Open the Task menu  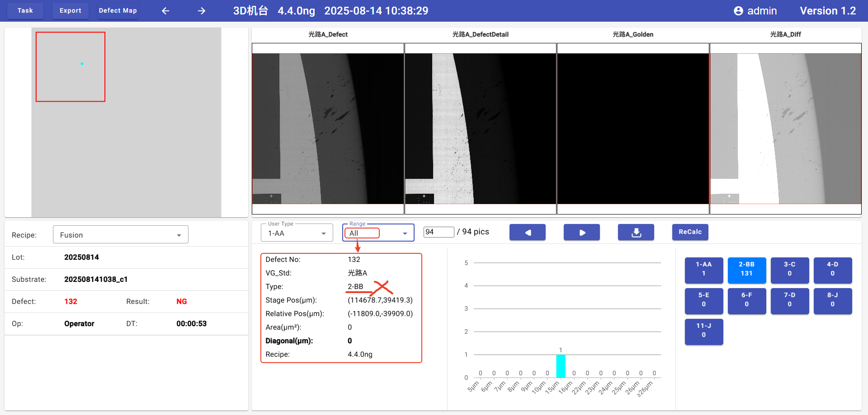pyautogui.click(x=25, y=10)
